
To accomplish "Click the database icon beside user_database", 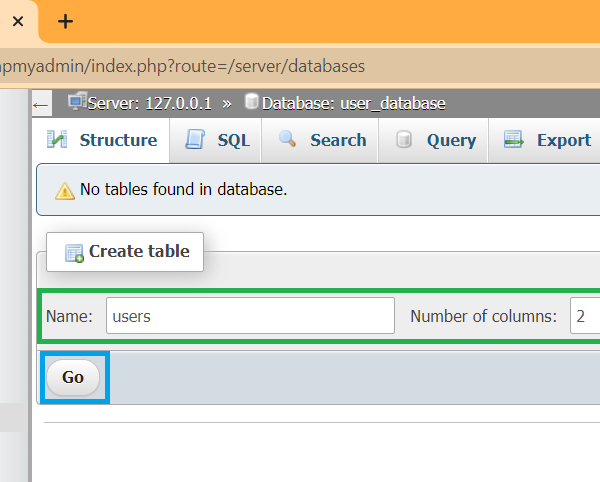I will pos(251,102).
